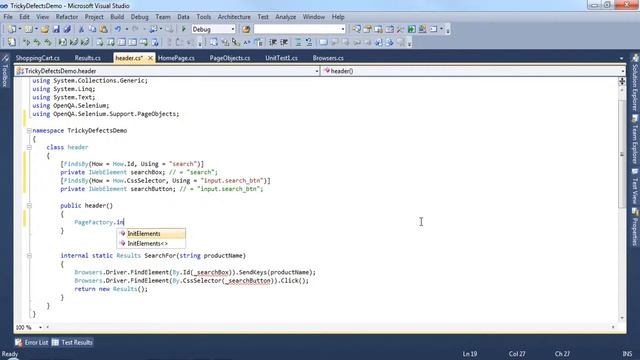
Task: Collapse the class header code block
Action: (29, 147)
